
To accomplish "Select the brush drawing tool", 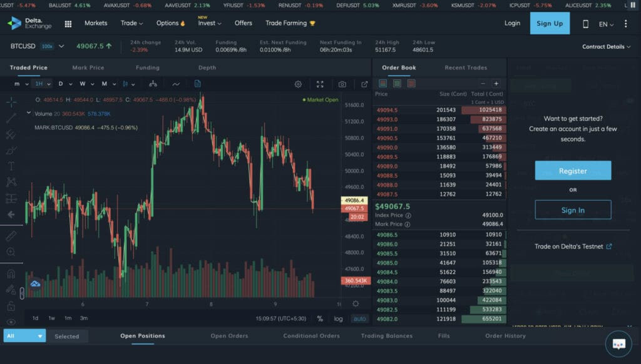I will (x=11, y=151).
